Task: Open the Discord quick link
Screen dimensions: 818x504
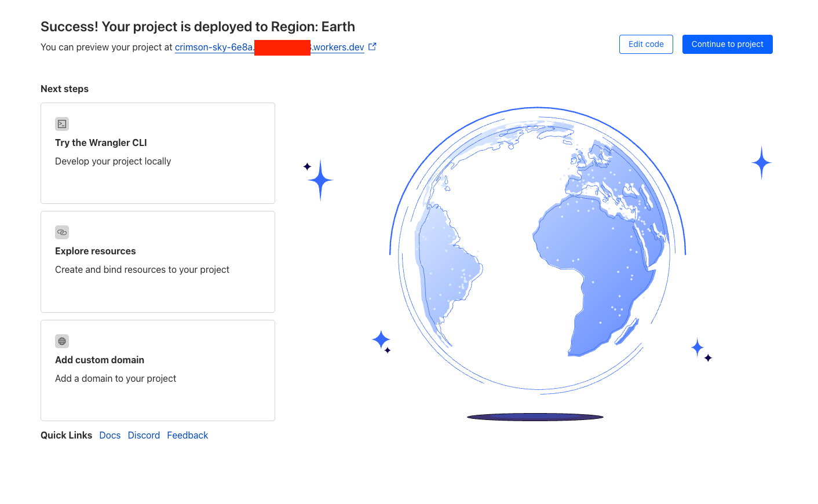Action: (x=144, y=435)
